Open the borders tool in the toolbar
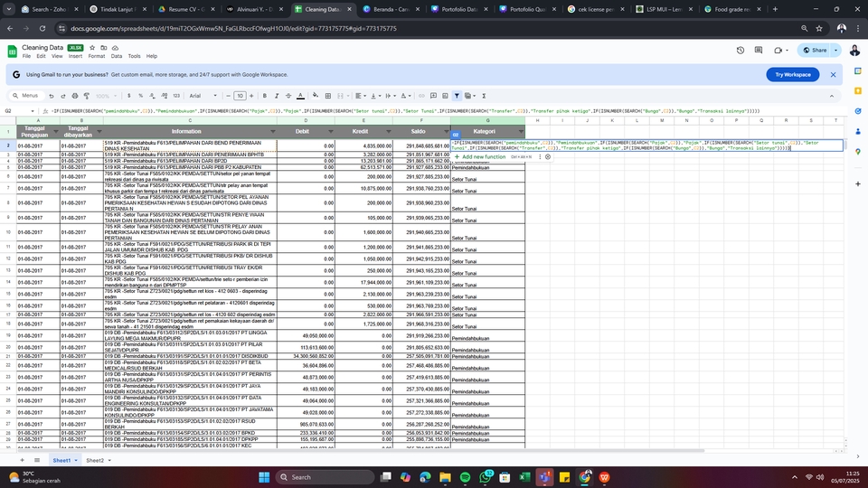 328,95
